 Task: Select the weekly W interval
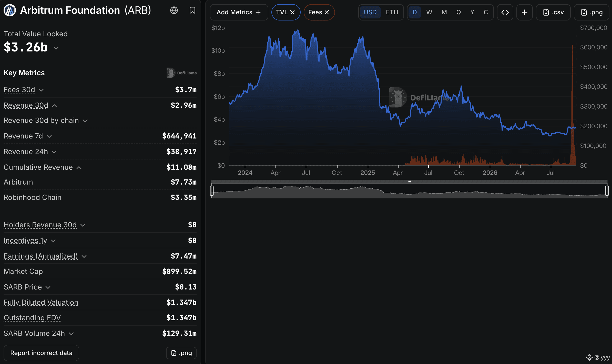tap(429, 12)
